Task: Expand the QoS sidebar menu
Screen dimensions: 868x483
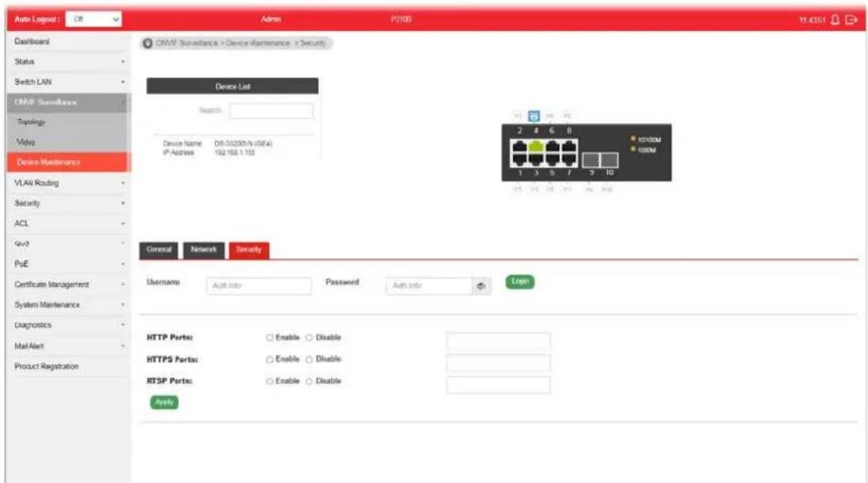Action: (x=69, y=243)
